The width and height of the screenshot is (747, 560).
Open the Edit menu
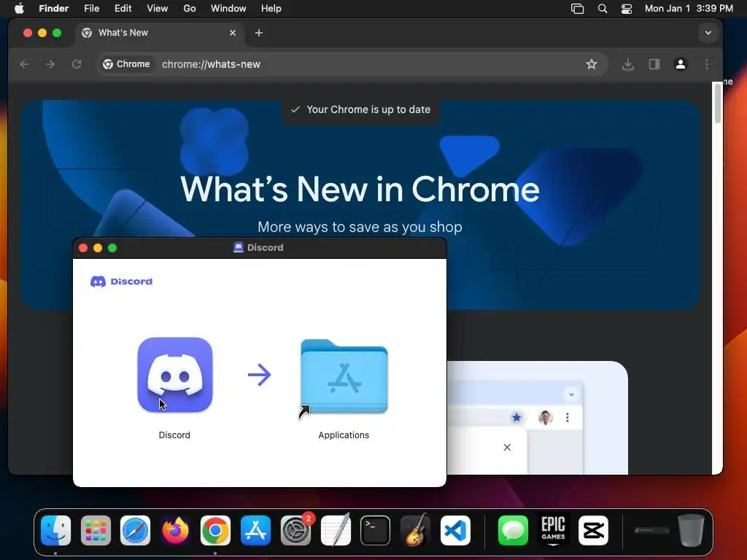[x=123, y=9]
